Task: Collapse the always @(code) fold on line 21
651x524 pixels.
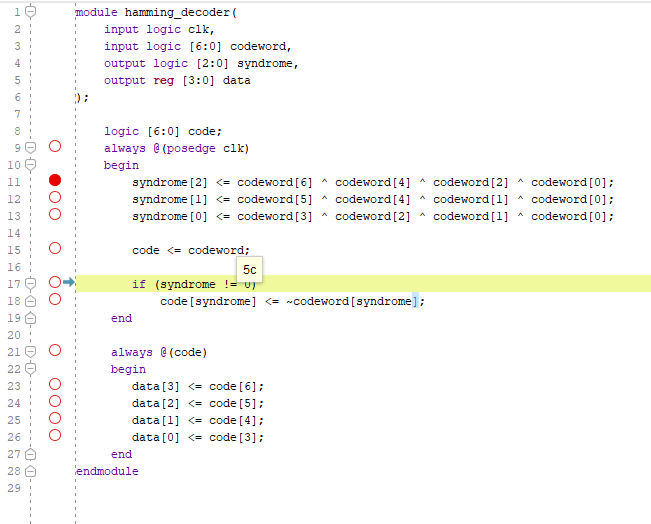Action: (x=30, y=352)
